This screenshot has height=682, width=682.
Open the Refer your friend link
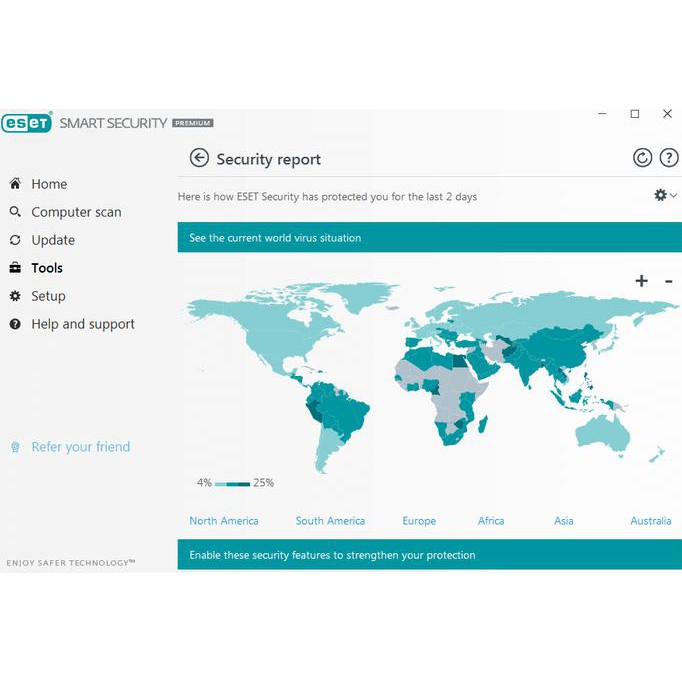click(x=80, y=447)
